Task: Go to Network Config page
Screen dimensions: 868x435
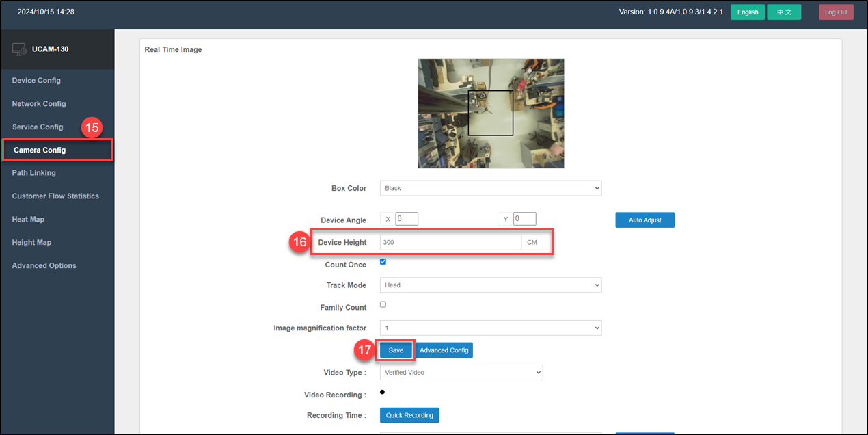Action: pyautogui.click(x=39, y=104)
